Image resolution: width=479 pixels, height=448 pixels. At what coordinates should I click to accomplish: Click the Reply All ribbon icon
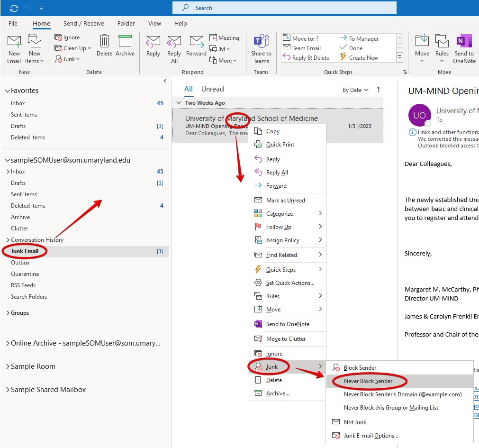click(x=174, y=43)
